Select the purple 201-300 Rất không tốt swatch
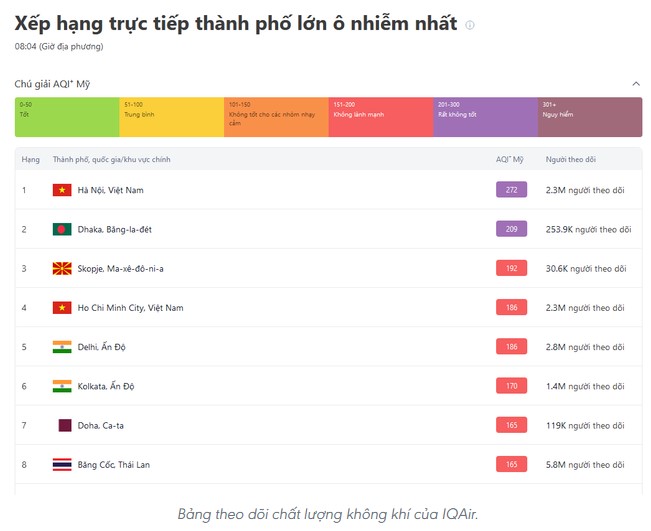 [486, 117]
